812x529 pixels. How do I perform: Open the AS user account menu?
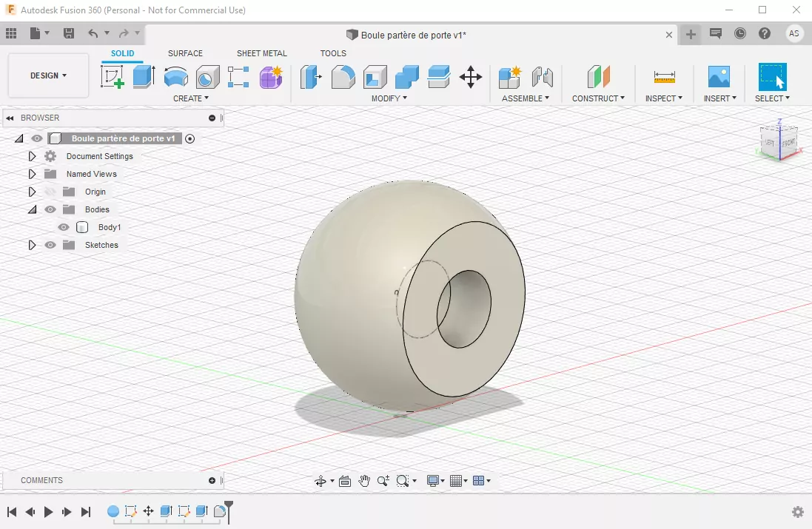[794, 33]
